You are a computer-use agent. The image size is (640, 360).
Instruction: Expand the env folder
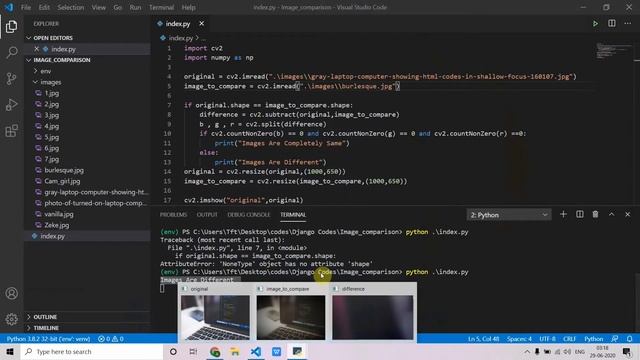click(x=45, y=71)
